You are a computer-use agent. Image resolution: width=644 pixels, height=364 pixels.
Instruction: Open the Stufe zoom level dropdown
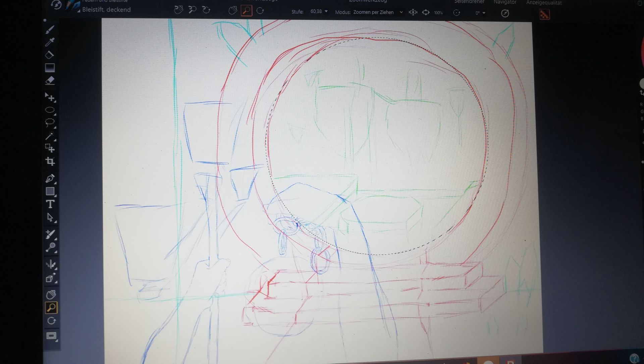326,11
